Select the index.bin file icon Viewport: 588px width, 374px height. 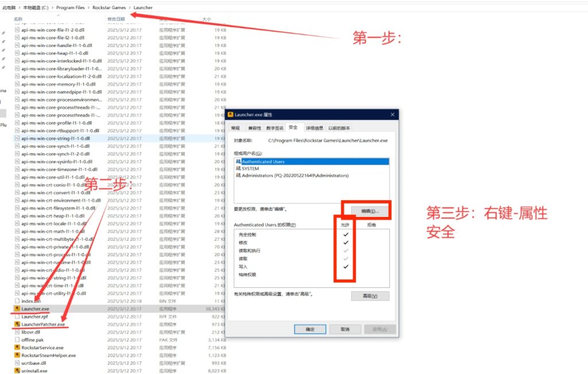(17, 301)
